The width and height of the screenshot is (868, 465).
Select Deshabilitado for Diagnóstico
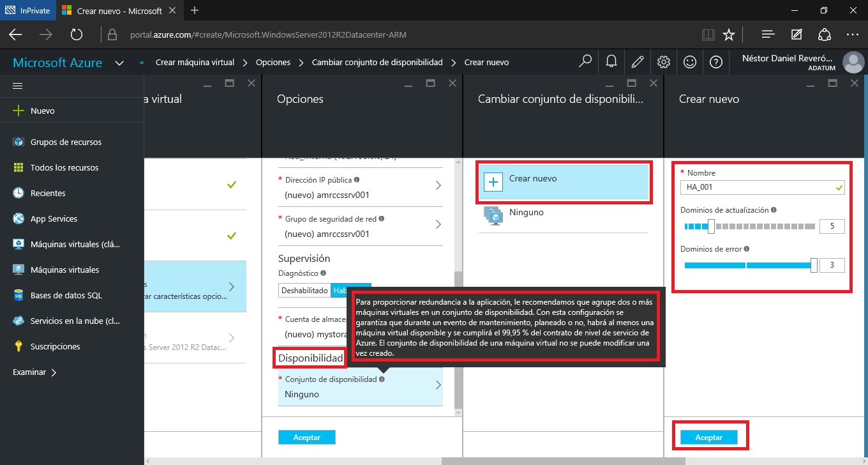pyautogui.click(x=304, y=290)
